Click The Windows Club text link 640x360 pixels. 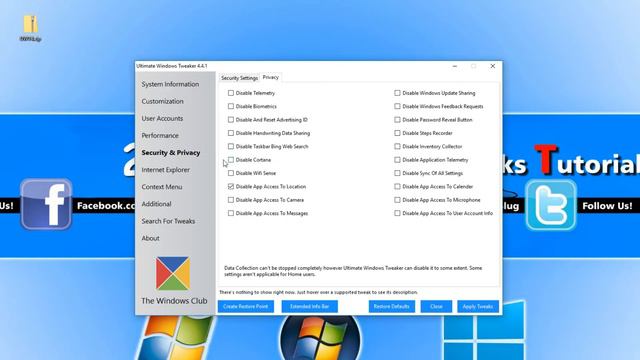174,301
